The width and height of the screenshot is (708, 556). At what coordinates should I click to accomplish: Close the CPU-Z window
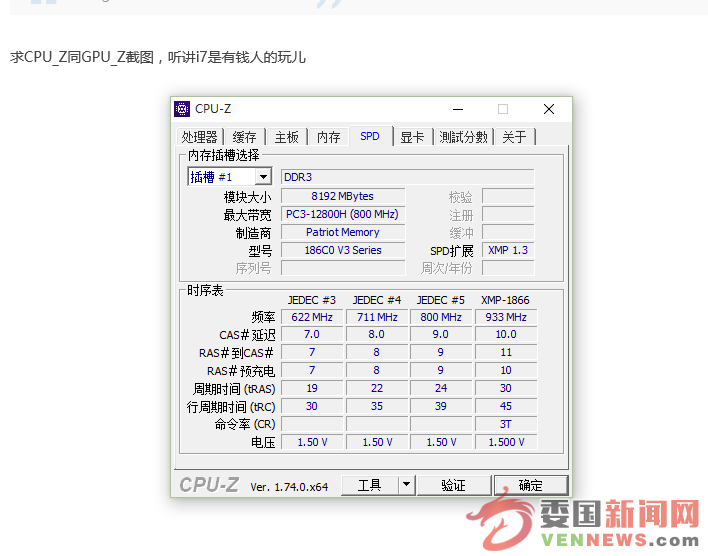549,109
